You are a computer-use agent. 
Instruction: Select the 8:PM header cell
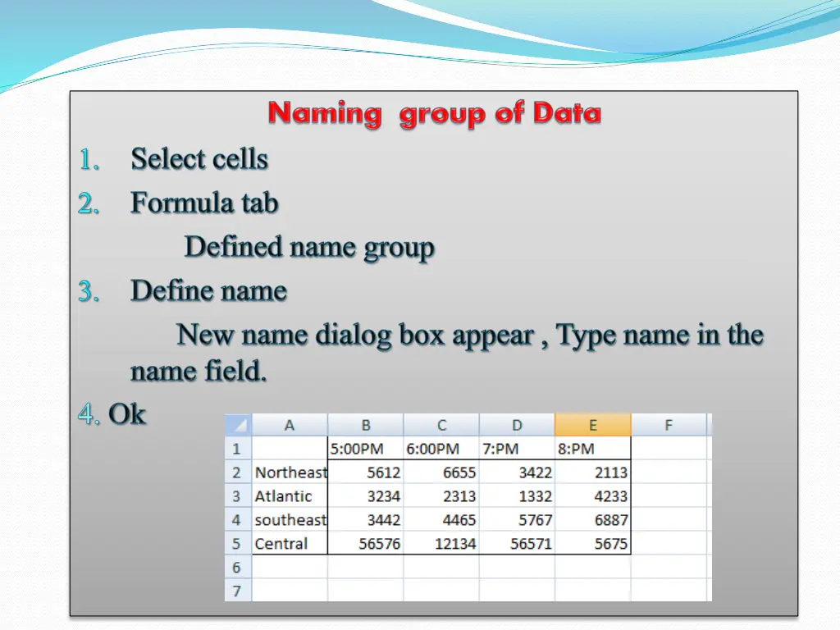(x=592, y=449)
